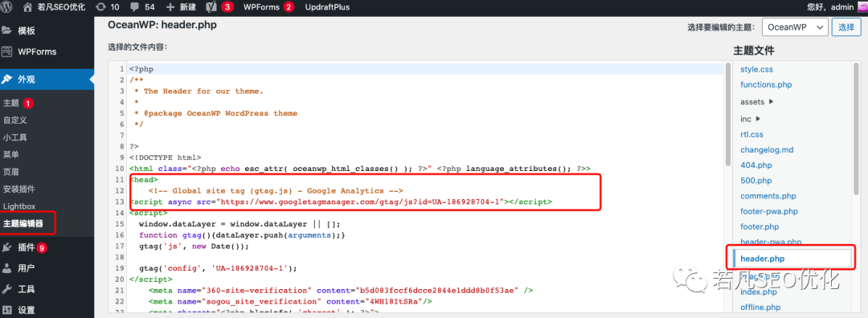Screen dimensions: 868x318
Task: Expand the inc folder
Action: click(751, 119)
